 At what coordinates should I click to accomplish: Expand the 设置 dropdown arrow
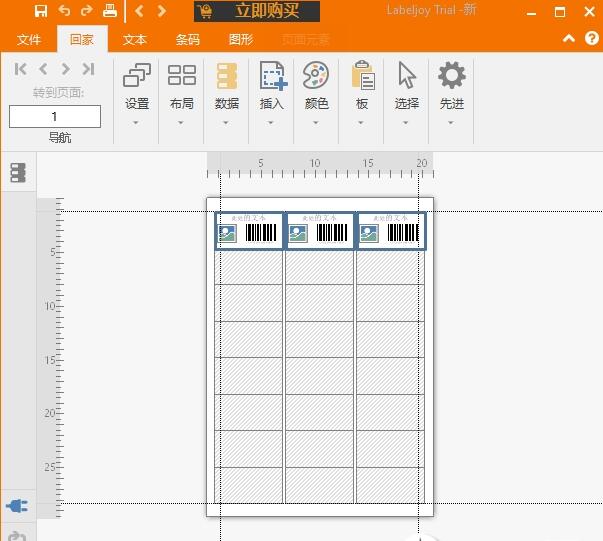point(137,123)
